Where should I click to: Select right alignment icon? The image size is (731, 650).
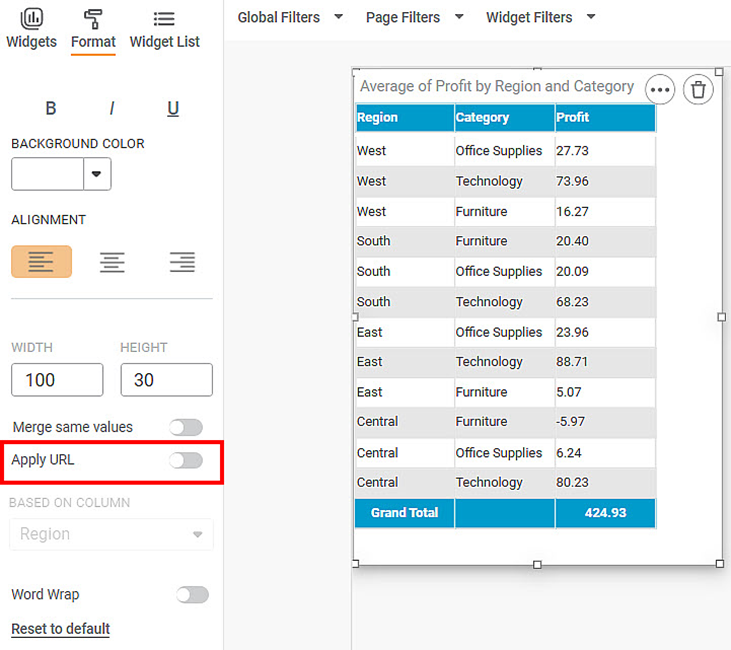[x=182, y=262]
